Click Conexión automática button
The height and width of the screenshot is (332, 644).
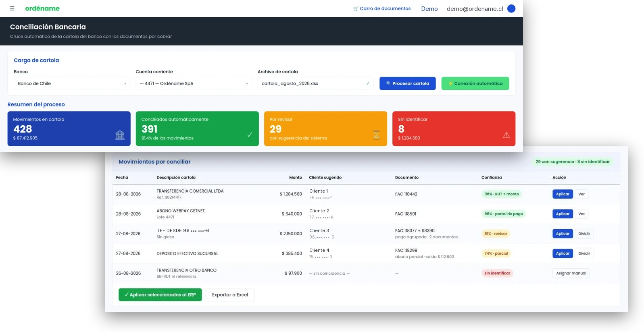(475, 83)
